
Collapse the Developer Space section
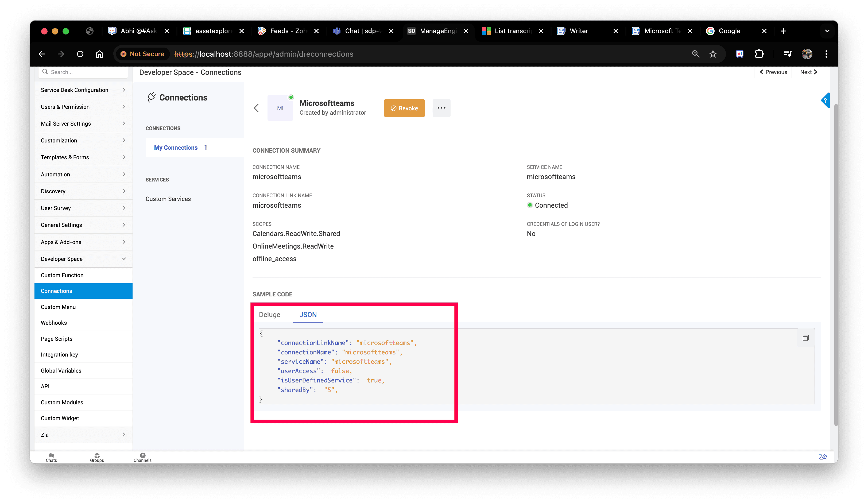(x=83, y=259)
